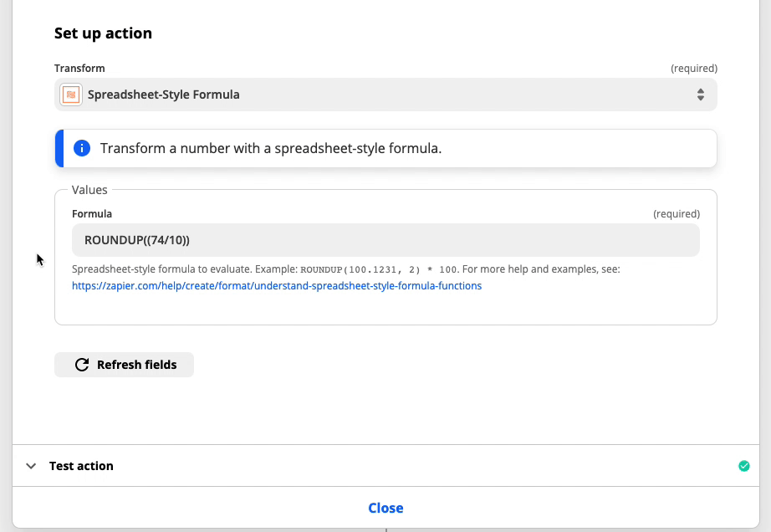
Task: Click the Close button at the bottom
Action: pos(385,508)
